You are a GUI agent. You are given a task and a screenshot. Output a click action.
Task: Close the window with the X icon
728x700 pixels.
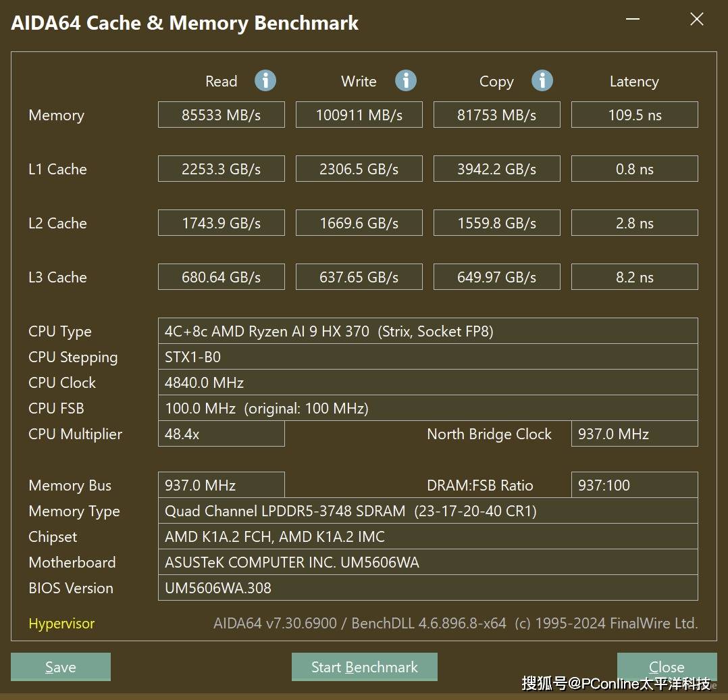[x=696, y=19]
